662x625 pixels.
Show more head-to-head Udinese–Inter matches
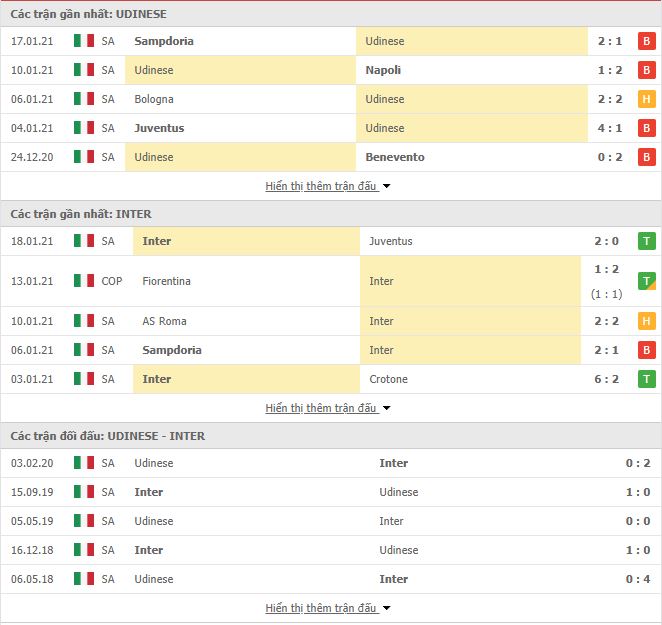328,608
